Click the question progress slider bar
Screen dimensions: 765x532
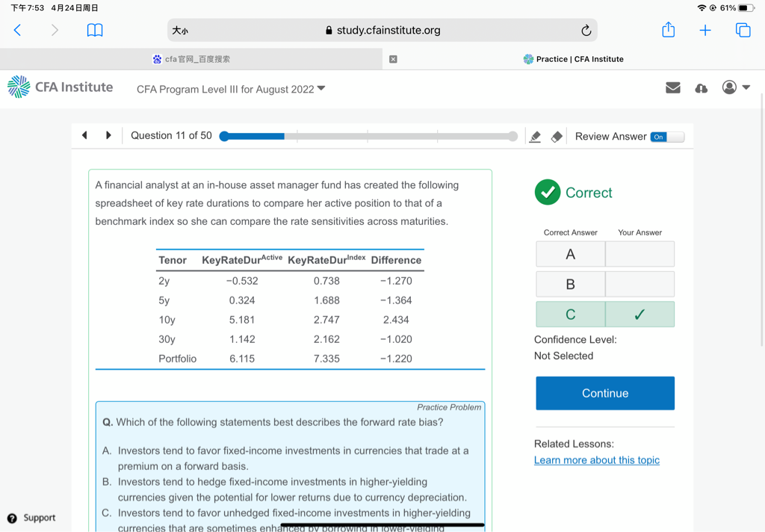pos(368,136)
